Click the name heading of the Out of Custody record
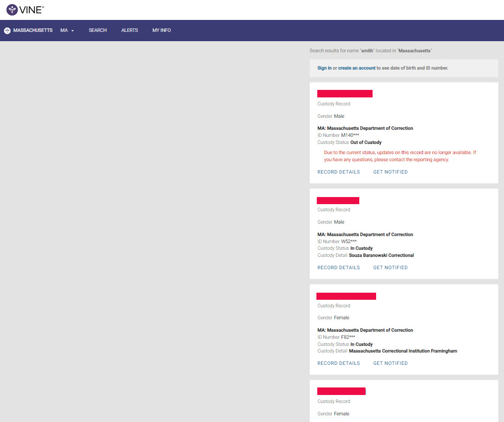The width and height of the screenshot is (504, 422). (345, 93)
